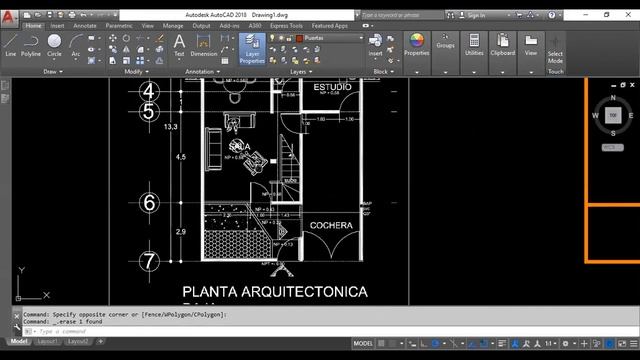Close the command line window

pyautogui.click(x=16, y=316)
